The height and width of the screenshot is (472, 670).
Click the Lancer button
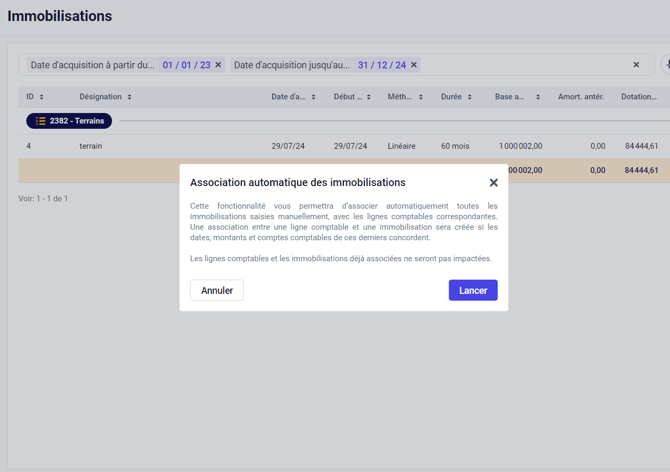(x=472, y=290)
